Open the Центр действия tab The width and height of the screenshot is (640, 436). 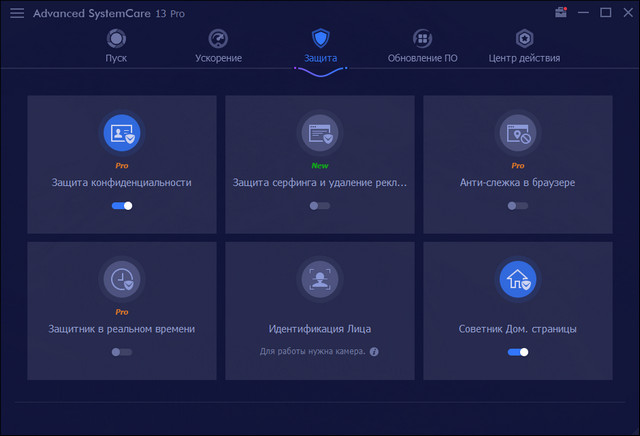pos(523,45)
